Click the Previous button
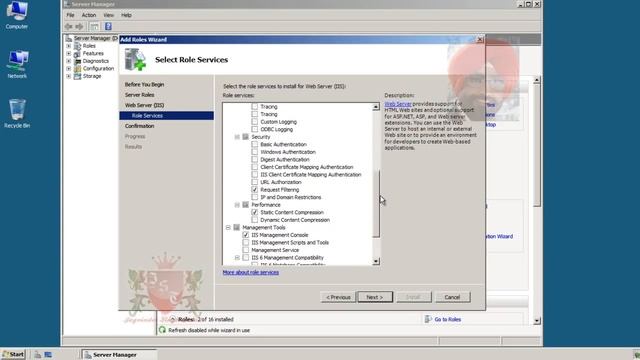640x360 pixels. (338, 297)
